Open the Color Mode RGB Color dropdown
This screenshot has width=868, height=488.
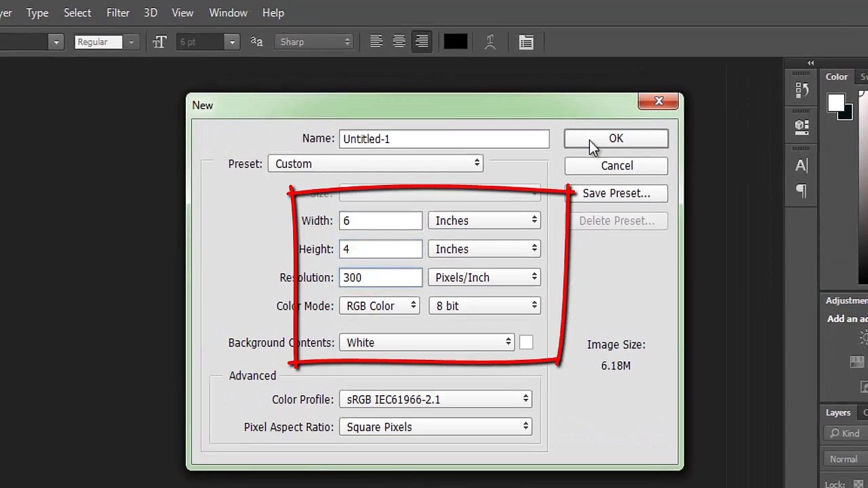379,306
